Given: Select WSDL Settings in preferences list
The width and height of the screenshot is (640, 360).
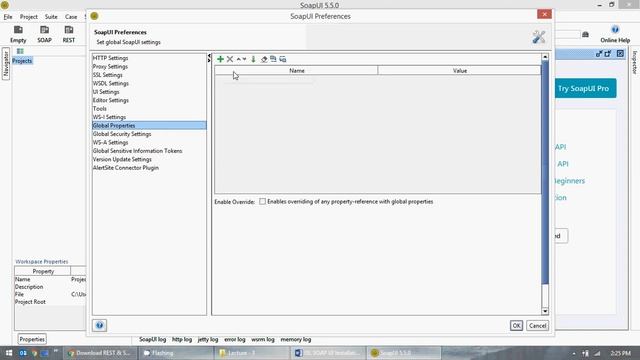Looking at the screenshot, I should [149, 83].
